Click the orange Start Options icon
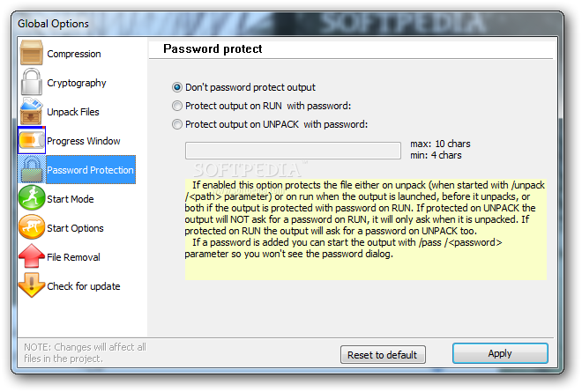This screenshot has width=582, height=392. pyautogui.click(x=32, y=227)
